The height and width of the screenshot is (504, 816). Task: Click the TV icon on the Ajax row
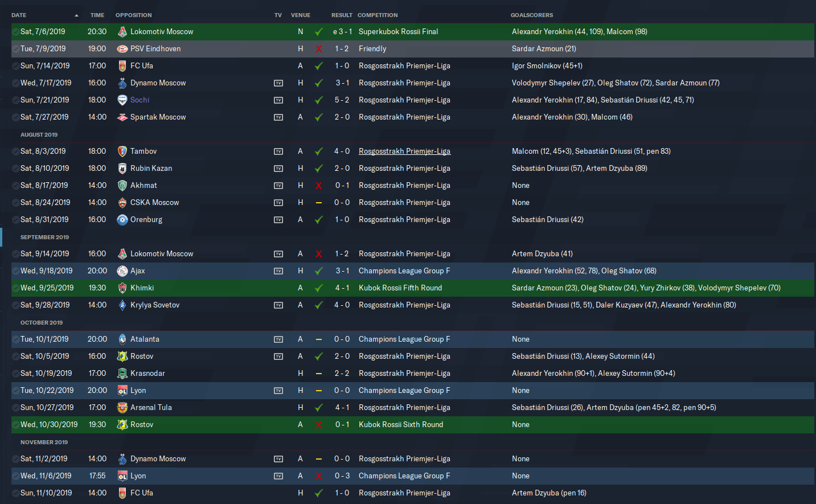[278, 271]
